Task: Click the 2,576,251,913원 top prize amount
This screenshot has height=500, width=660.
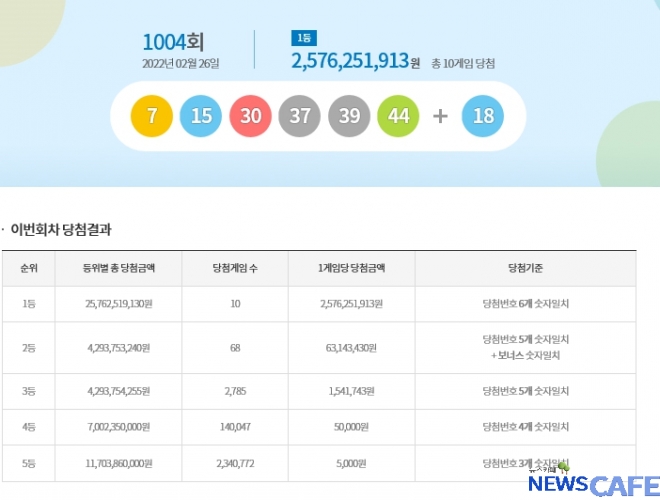Action: coord(355,62)
